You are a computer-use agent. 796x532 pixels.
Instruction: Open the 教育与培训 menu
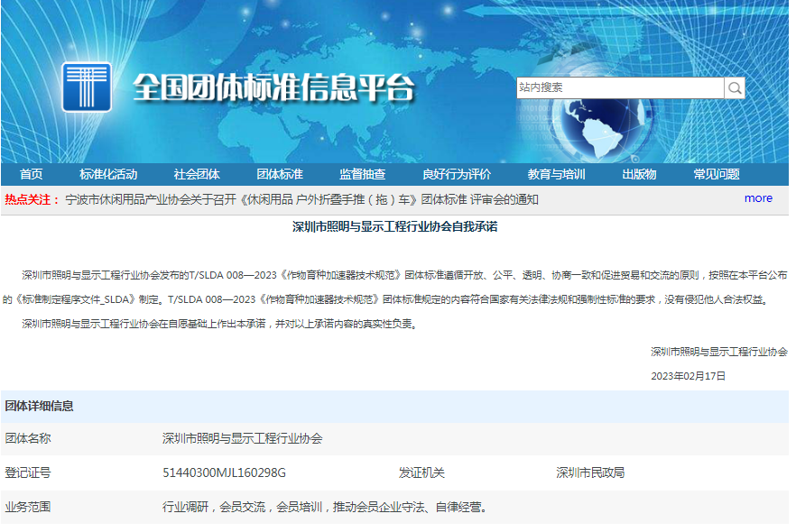coord(556,174)
